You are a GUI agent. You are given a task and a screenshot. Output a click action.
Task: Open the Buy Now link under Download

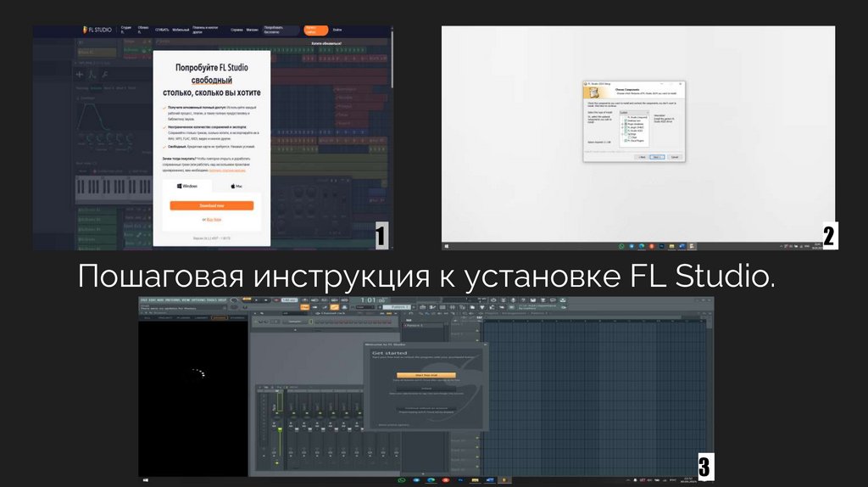[x=214, y=220]
